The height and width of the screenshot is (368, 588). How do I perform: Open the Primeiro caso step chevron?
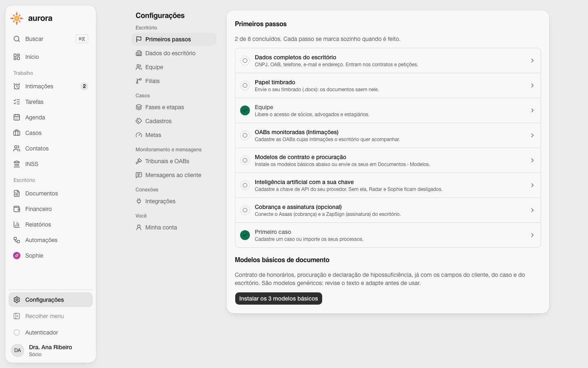[x=532, y=235]
